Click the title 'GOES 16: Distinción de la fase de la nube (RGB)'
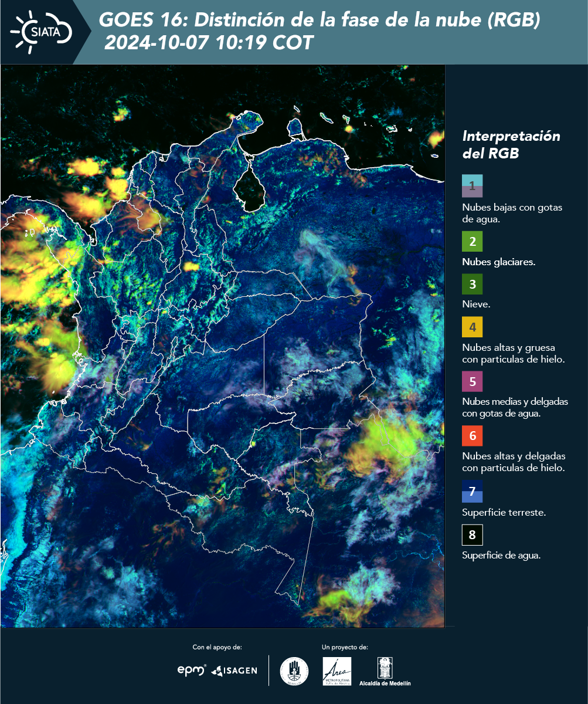588x704 pixels. click(x=320, y=21)
